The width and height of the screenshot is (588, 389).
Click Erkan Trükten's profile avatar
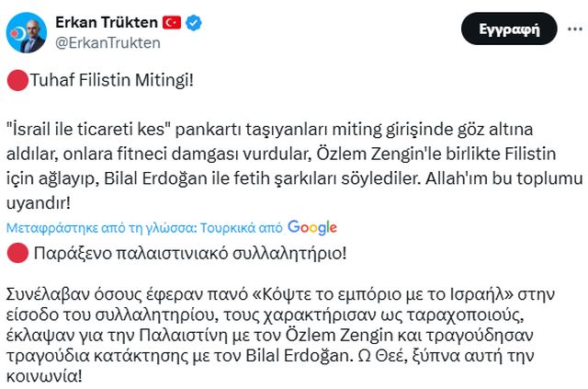coord(24,30)
